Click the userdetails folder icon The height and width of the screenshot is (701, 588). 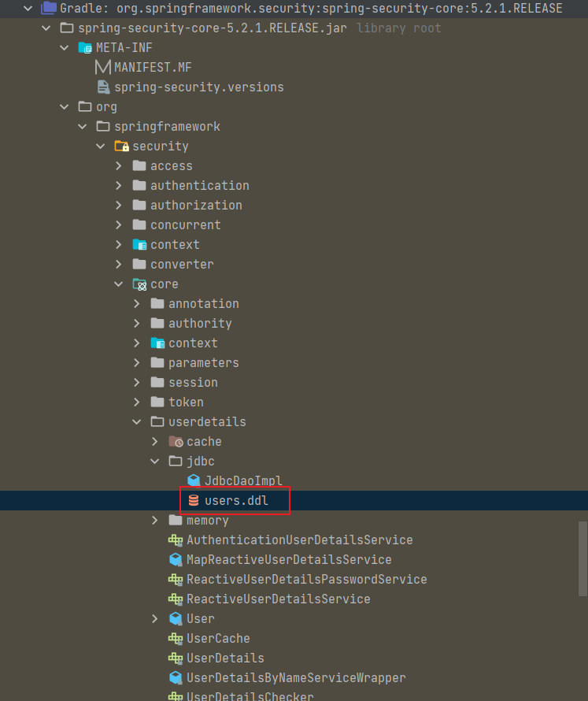pos(157,421)
